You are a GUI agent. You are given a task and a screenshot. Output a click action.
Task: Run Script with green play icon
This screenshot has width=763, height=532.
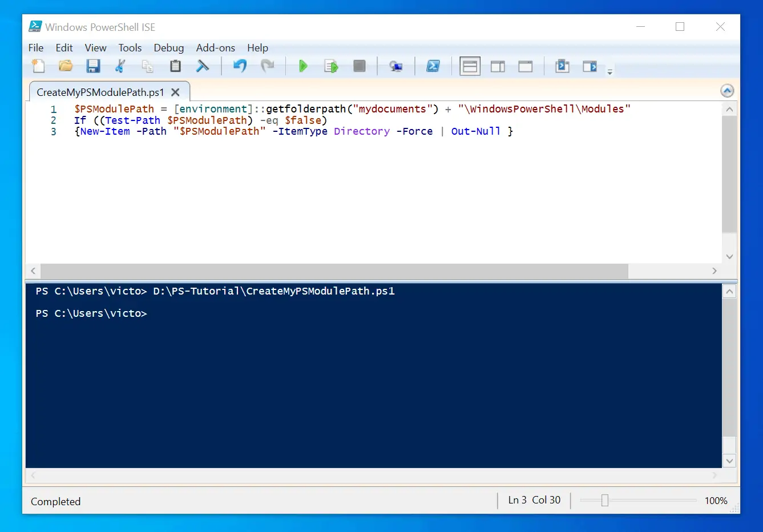pyautogui.click(x=303, y=66)
